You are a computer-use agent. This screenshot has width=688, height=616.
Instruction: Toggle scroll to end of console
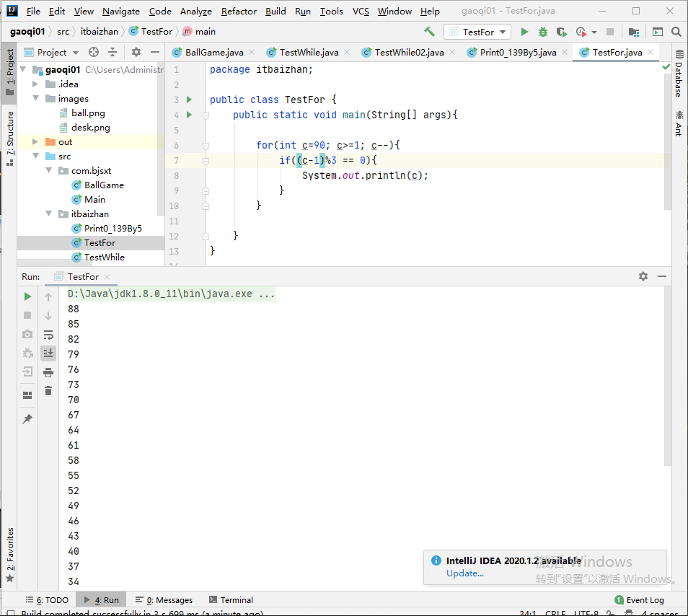point(48,353)
